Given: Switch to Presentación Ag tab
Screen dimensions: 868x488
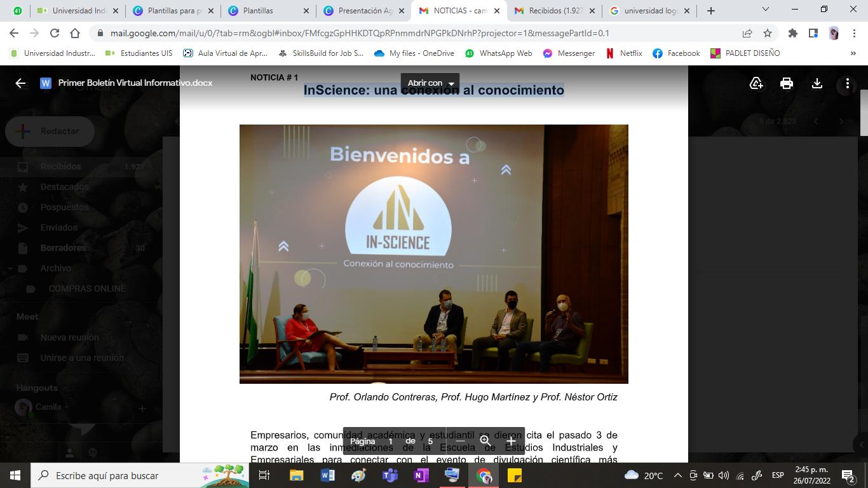Looking at the screenshot, I should click(363, 11).
